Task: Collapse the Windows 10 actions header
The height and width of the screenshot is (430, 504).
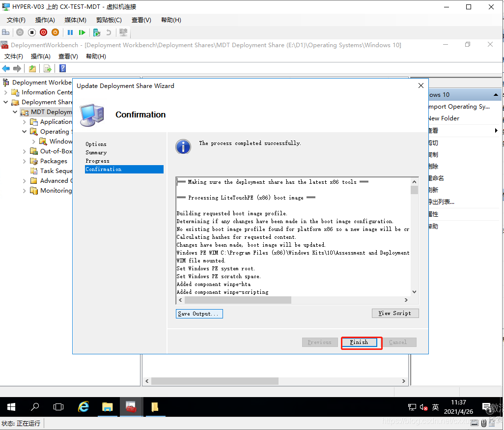Action: point(496,95)
